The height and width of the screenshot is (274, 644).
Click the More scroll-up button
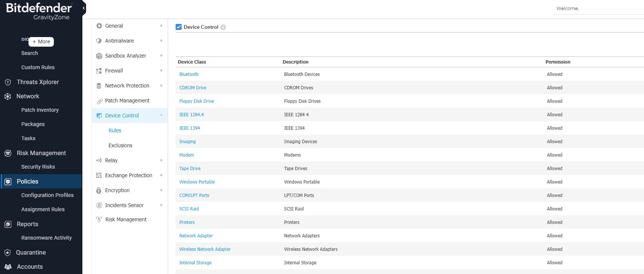(x=41, y=42)
